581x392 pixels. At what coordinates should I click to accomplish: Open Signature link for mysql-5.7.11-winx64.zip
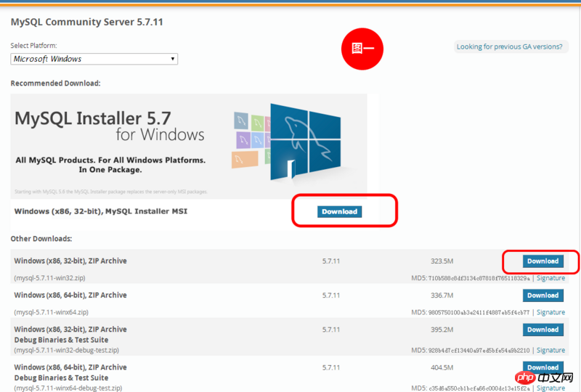[x=550, y=312]
